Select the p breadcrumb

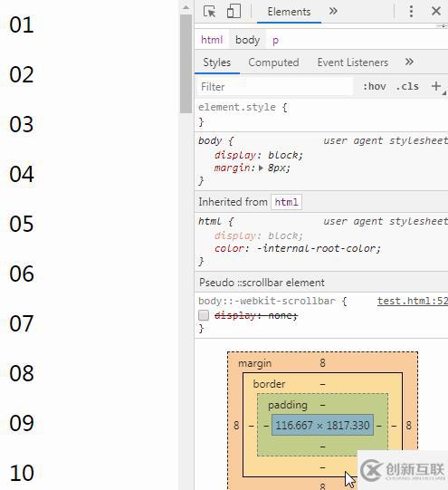coord(275,41)
